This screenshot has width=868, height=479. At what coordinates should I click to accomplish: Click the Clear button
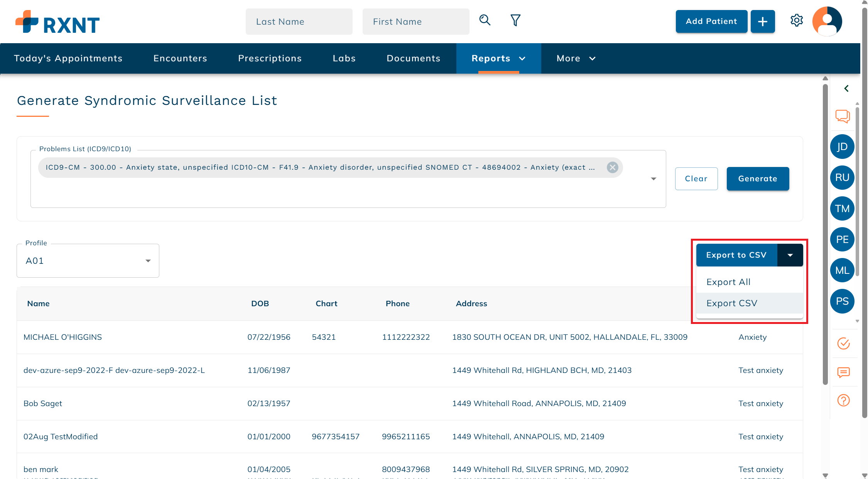coord(696,179)
